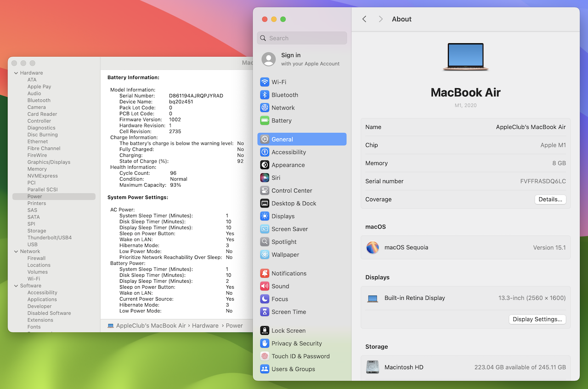Viewport: 588px width, 389px height.
Task: Open the Sound speaker icon
Action: tap(265, 286)
